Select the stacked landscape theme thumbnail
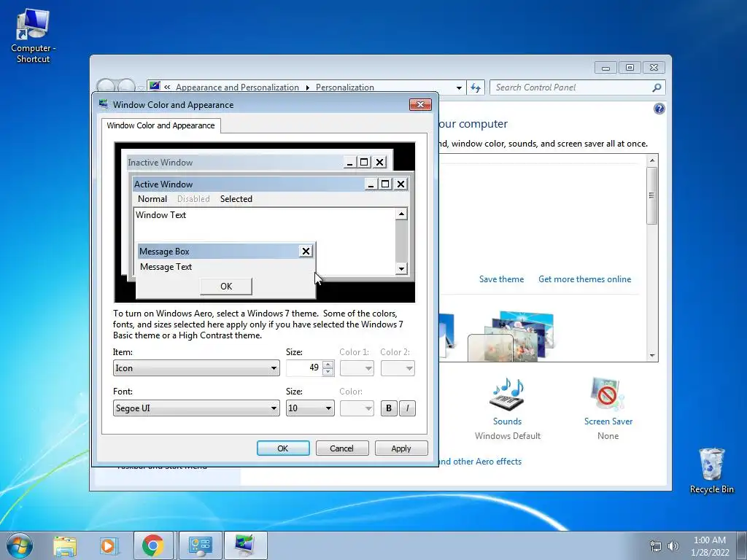Screen dimensions: 747x560 click(511, 335)
